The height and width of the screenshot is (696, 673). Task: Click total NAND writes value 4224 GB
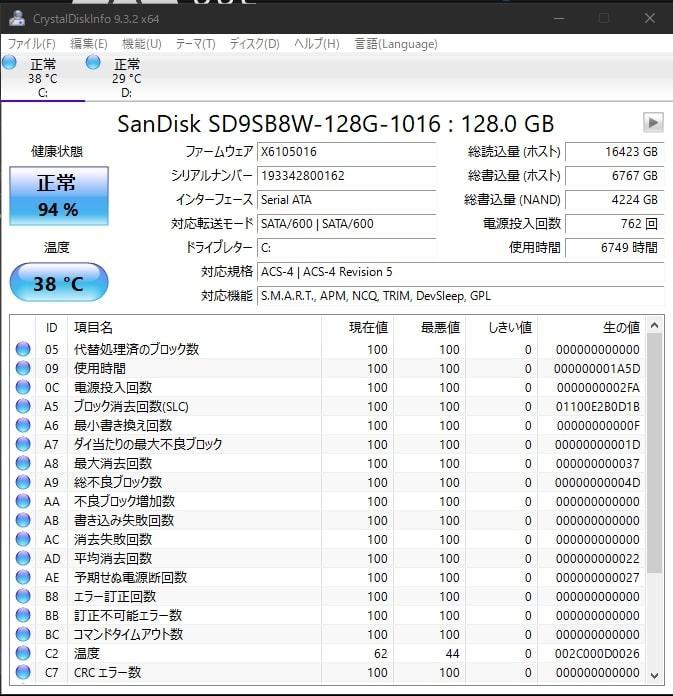point(614,200)
